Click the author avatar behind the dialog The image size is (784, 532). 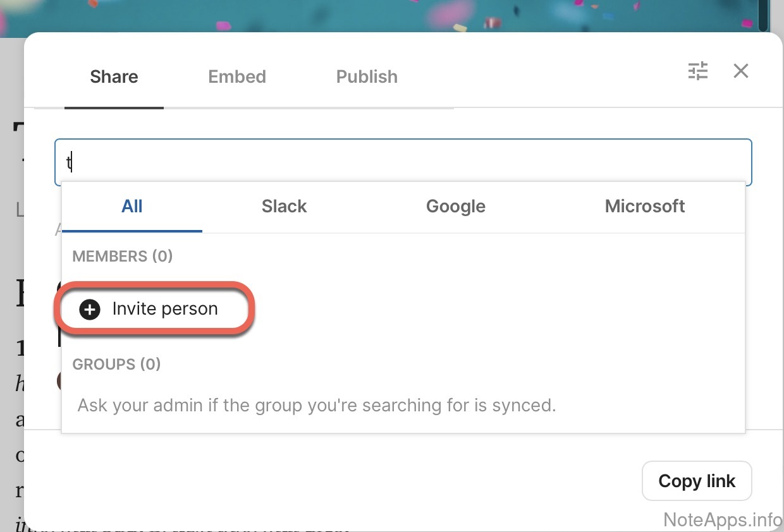[59, 380]
